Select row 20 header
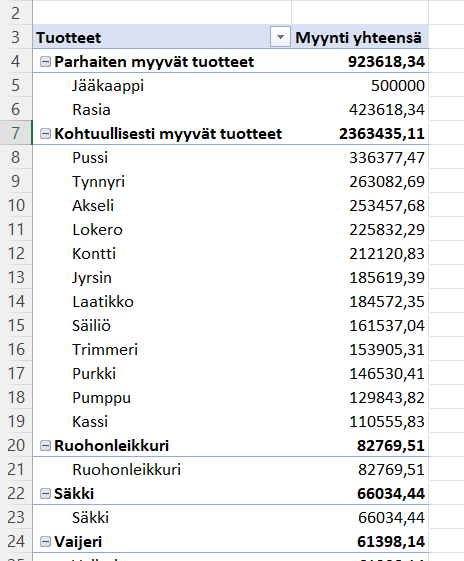The image size is (464, 561). (x=16, y=445)
